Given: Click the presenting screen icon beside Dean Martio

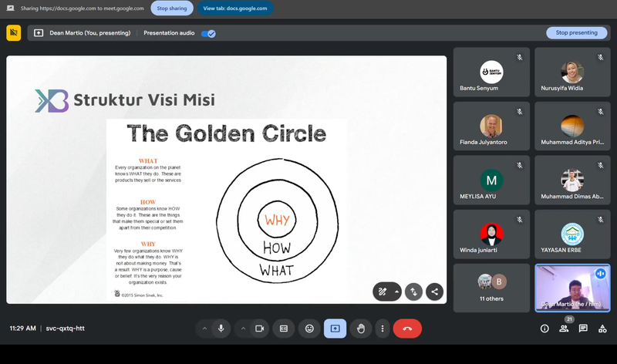Looking at the screenshot, I should (x=39, y=33).
